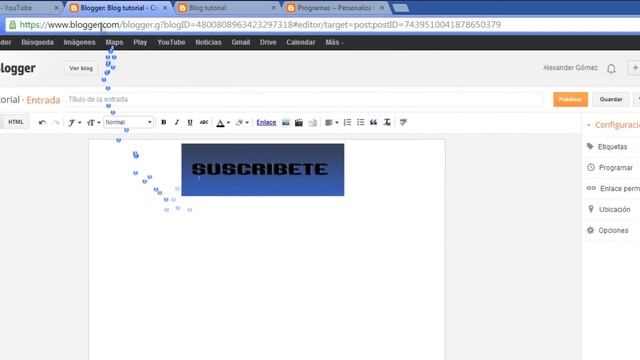Click the Guardar button
The height and width of the screenshot is (360, 640).
[x=611, y=99]
